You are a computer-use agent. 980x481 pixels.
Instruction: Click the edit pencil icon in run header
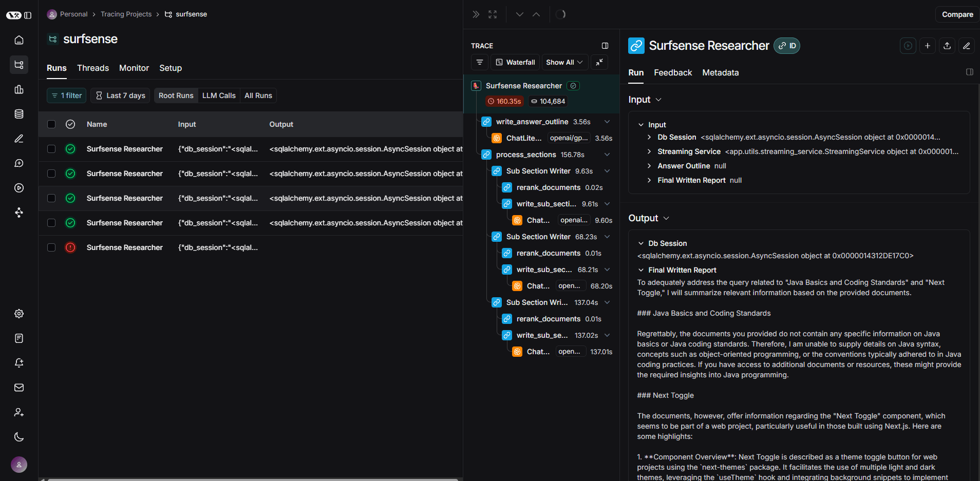click(966, 46)
